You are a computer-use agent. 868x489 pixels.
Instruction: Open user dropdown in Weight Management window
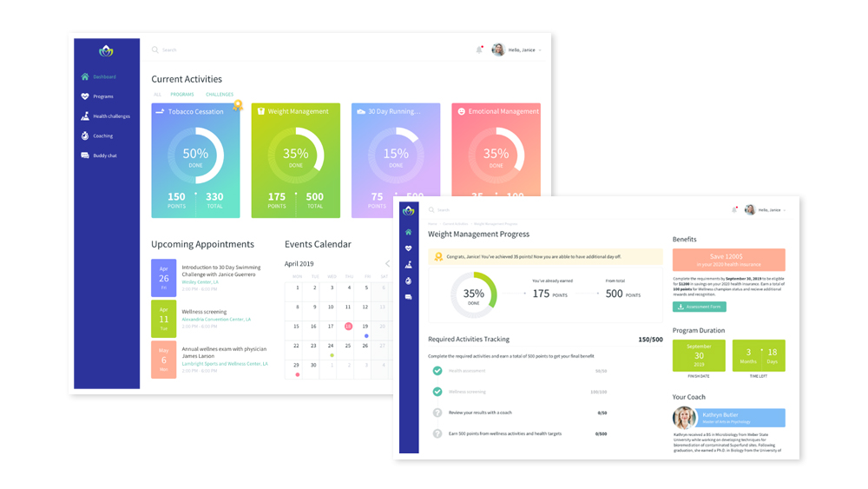pos(770,210)
